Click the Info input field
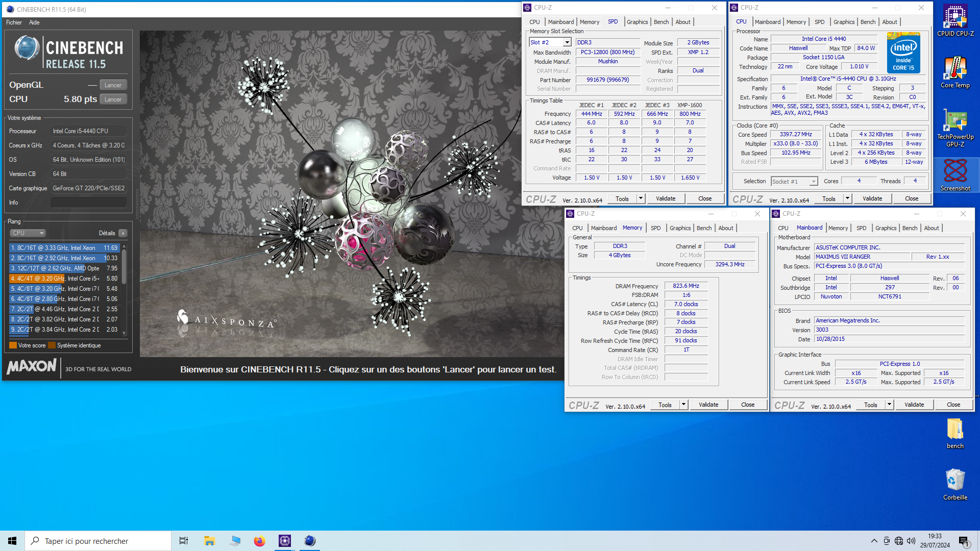The width and height of the screenshot is (980, 551). tap(88, 203)
